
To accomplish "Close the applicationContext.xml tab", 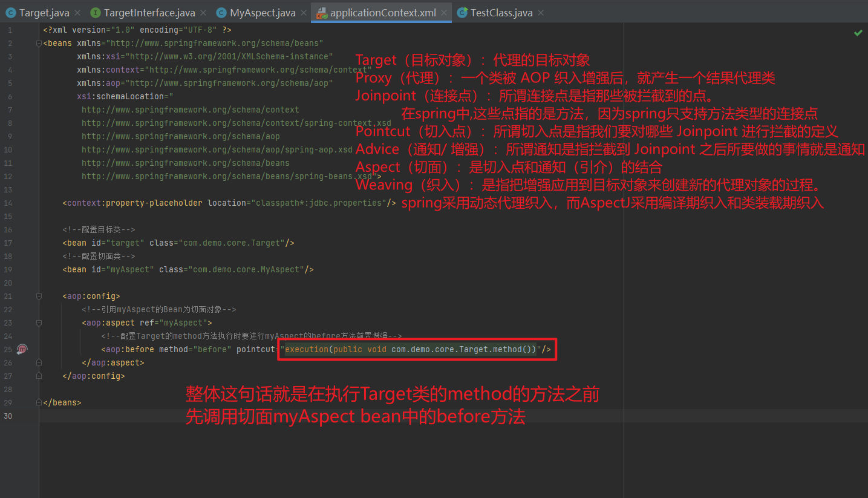I will coord(443,13).
